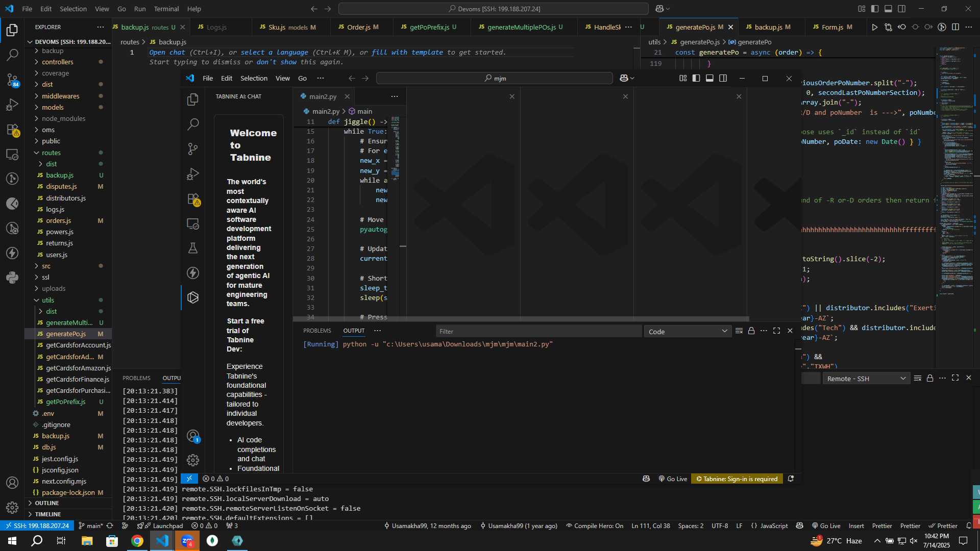Toggle primary side bar in Devoms title bar
This screenshot has width=980, height=551.
875,9
